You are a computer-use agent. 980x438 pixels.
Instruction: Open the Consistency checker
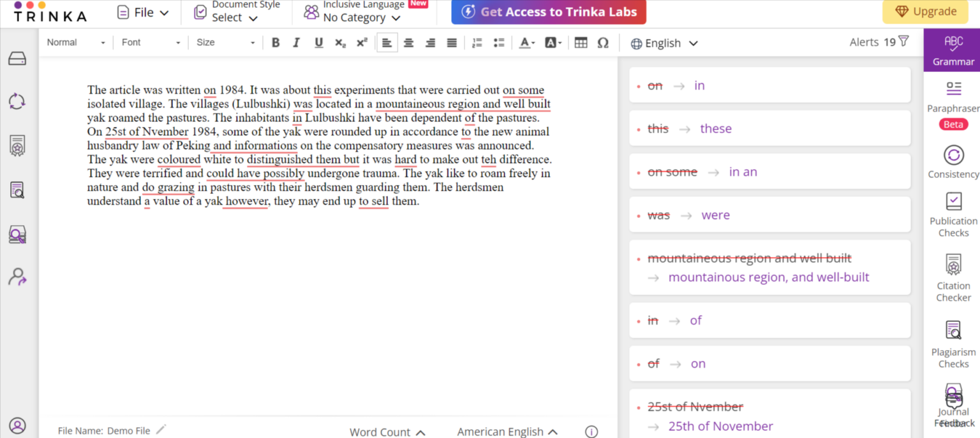(953, 161)
